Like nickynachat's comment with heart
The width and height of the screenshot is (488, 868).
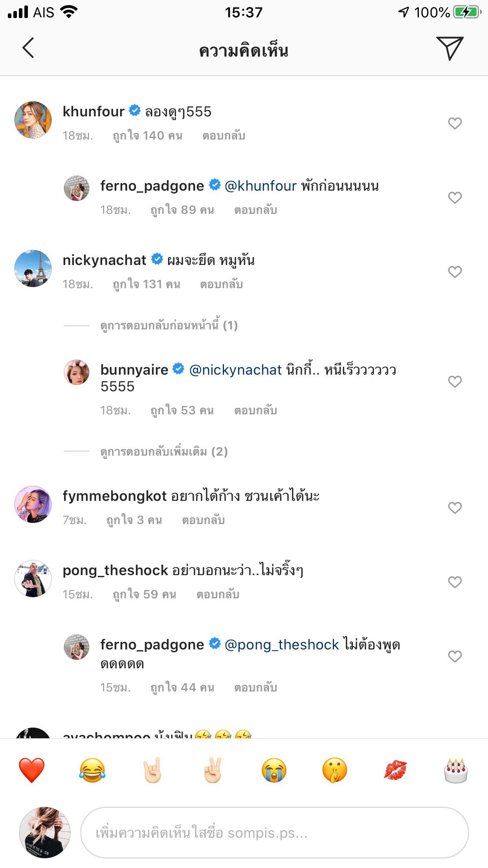[x=455, y=272]
